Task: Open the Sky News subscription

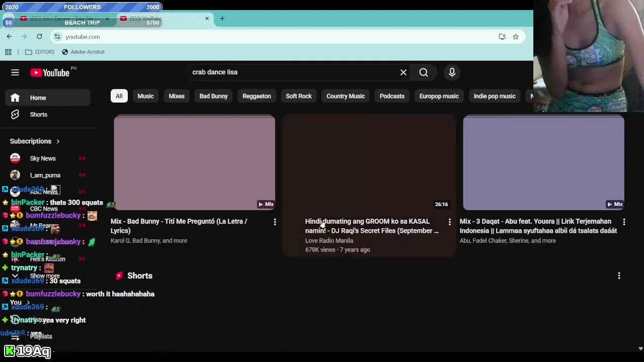Action: click(48, 158)
